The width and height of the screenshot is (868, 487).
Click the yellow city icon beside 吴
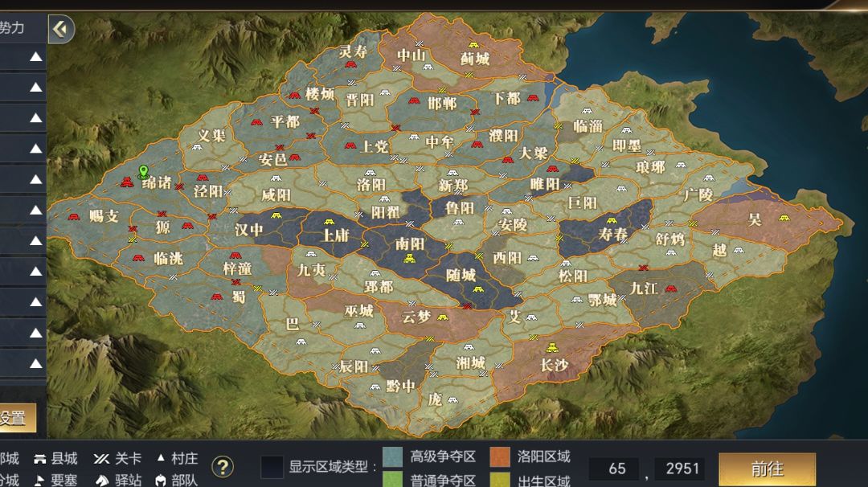[x=784, y=218]
